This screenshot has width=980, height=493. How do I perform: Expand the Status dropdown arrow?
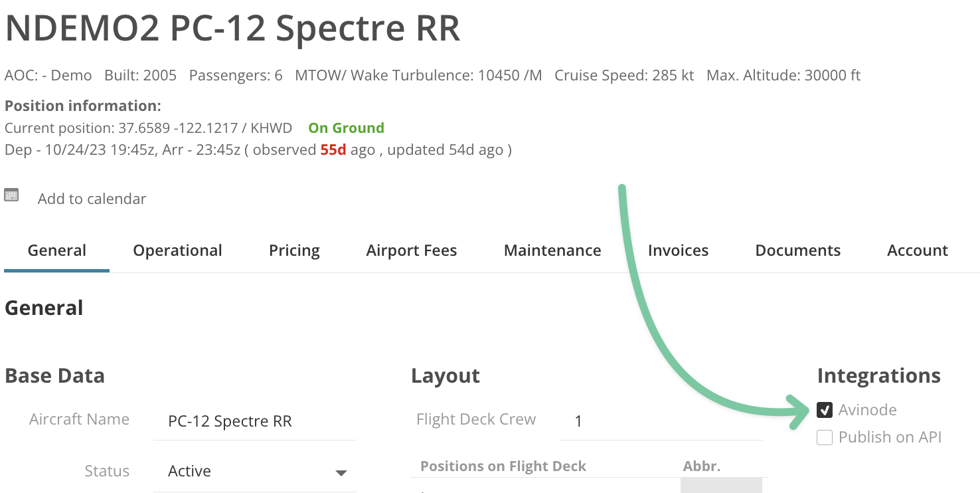tap(341, 472)
